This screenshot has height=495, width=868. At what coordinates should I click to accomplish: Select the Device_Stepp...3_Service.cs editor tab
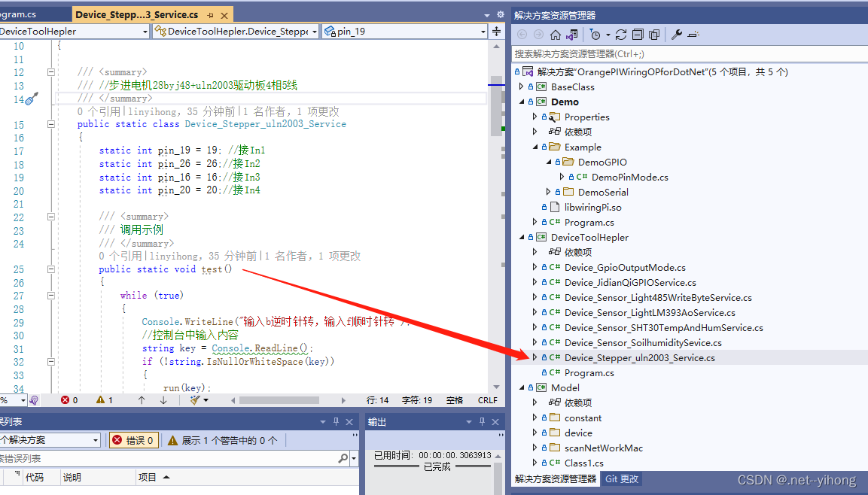coord(137,14)
